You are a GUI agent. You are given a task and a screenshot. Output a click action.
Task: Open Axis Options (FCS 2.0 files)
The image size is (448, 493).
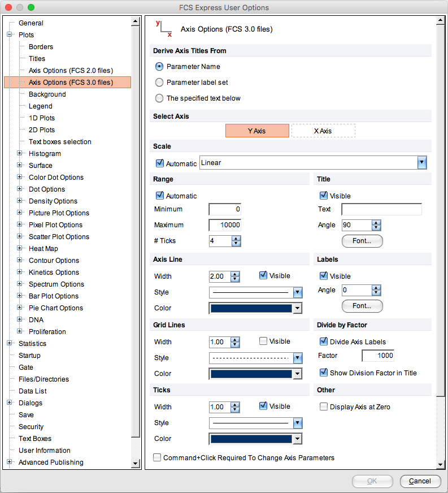point(71,71)
